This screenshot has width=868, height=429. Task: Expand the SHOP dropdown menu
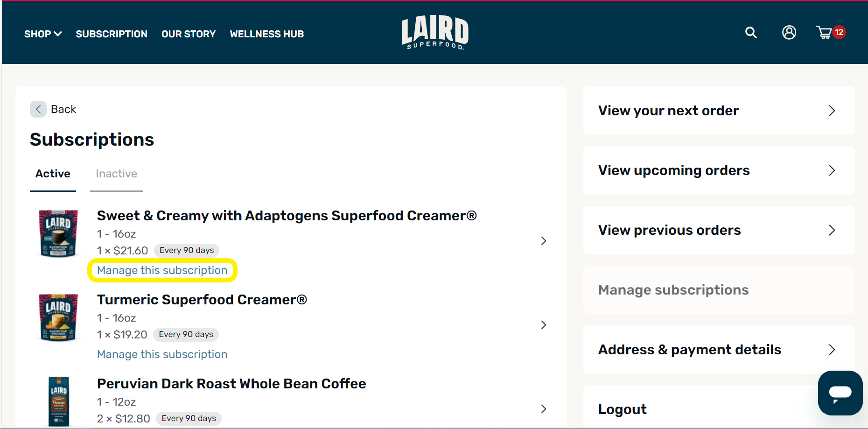point(42,34)
